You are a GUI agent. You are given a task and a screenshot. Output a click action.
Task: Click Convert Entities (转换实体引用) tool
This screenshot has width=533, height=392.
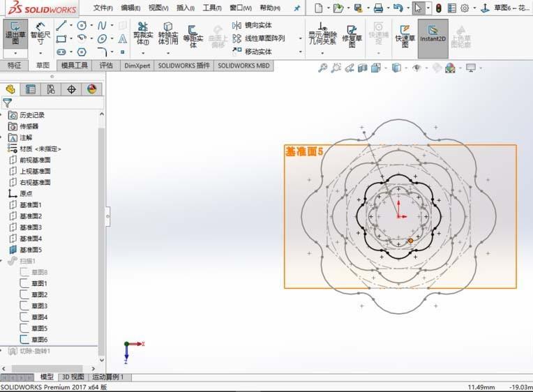(168, 33)
